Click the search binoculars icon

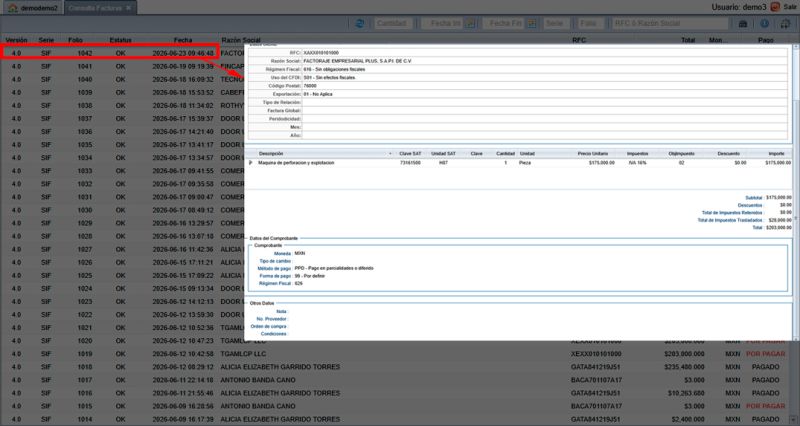pyautogui.click(x=743, y=23)
